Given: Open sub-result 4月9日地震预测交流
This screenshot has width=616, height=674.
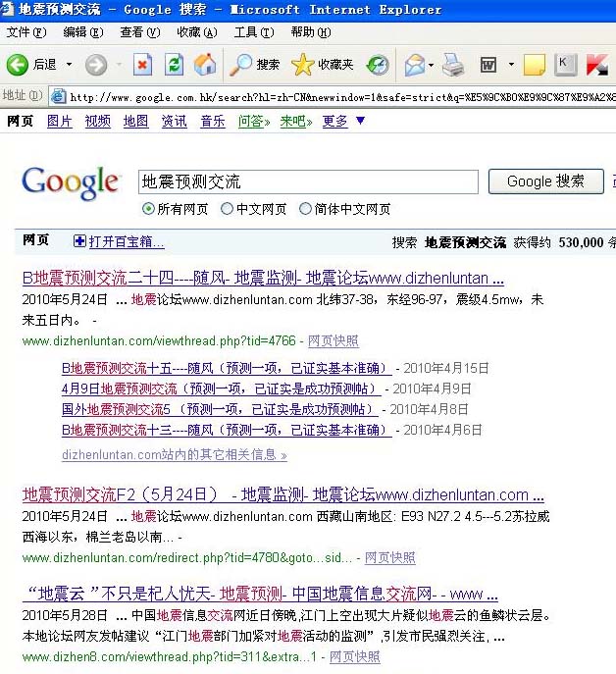Looking at the screenshot, I should [221, 389].
